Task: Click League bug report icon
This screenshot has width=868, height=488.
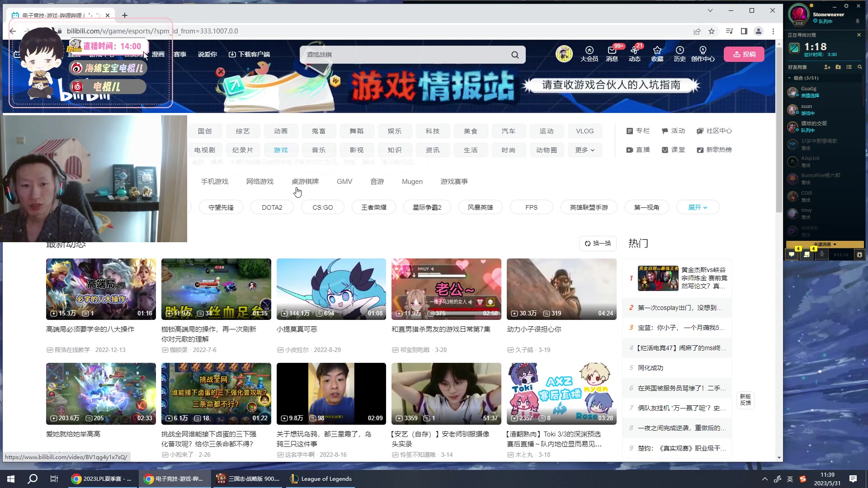Action: coord(859,254)
